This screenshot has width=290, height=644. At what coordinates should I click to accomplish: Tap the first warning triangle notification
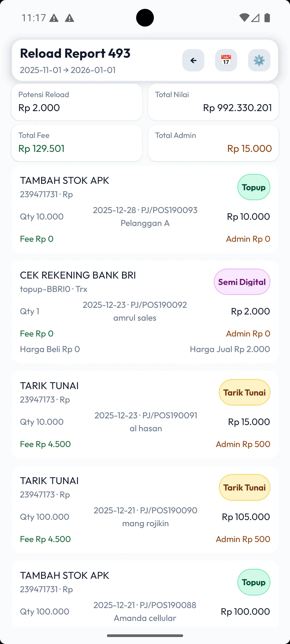(54, 18)
